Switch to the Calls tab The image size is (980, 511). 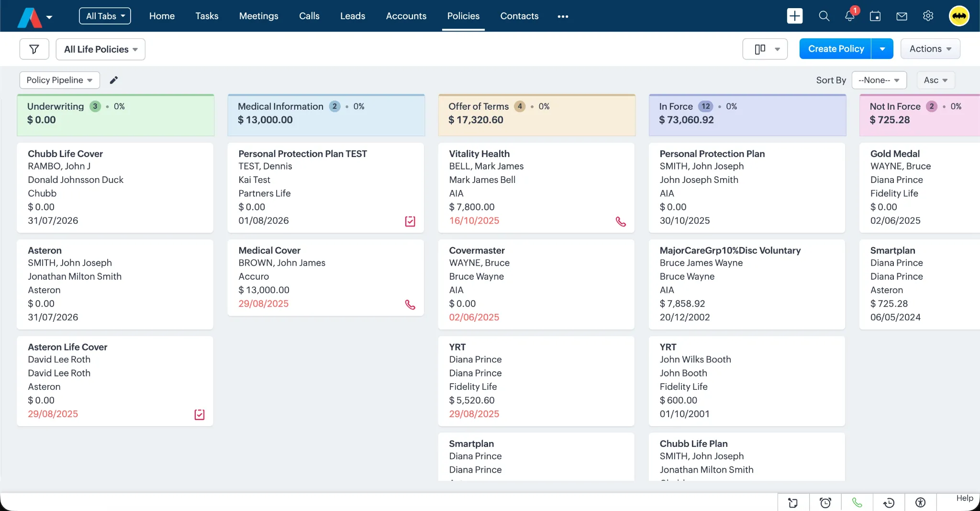309,16
